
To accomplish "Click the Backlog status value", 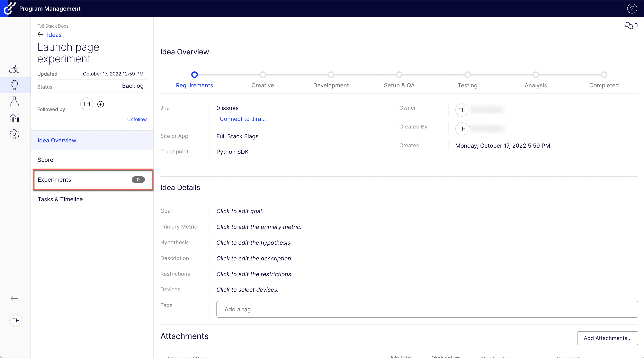I will click(x=133, y=86).
